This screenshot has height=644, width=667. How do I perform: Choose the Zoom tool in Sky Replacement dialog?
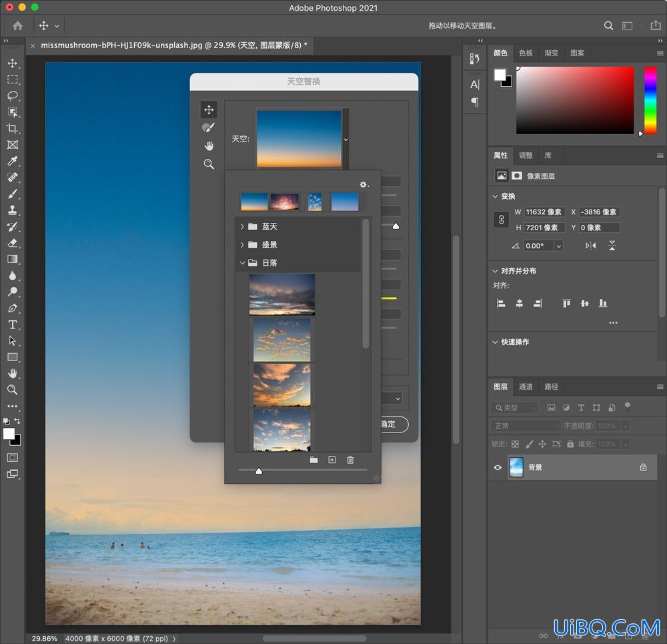coord(208,164)
